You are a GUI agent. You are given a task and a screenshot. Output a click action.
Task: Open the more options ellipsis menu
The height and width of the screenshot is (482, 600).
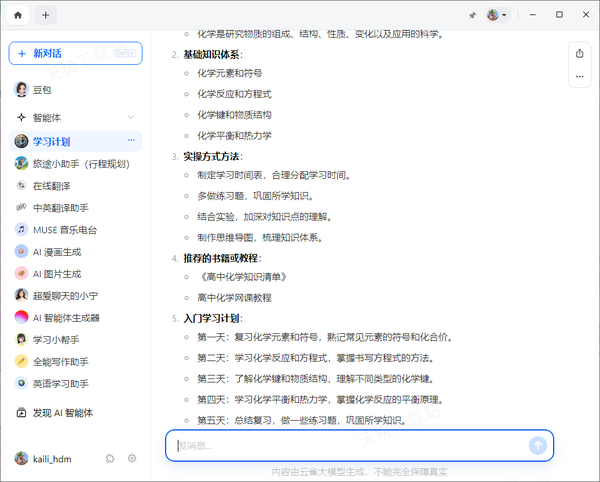point(579,76)
